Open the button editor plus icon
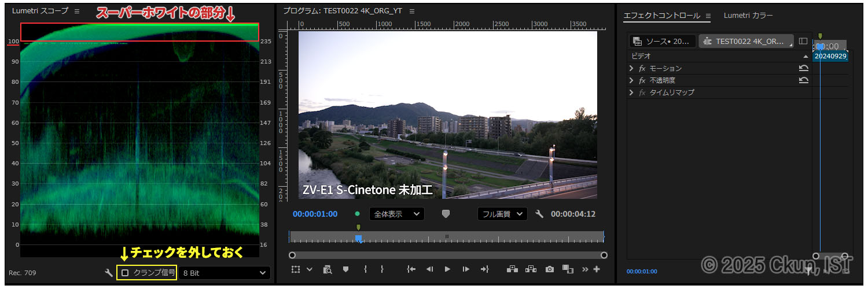The height and width of the screenshot is (289, 868). point(596,269)
